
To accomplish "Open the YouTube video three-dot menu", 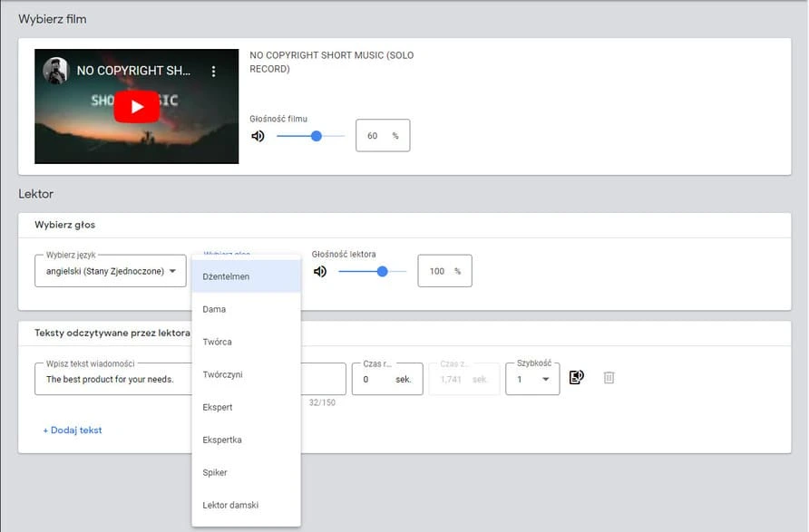I will click(x=214, y=71).
